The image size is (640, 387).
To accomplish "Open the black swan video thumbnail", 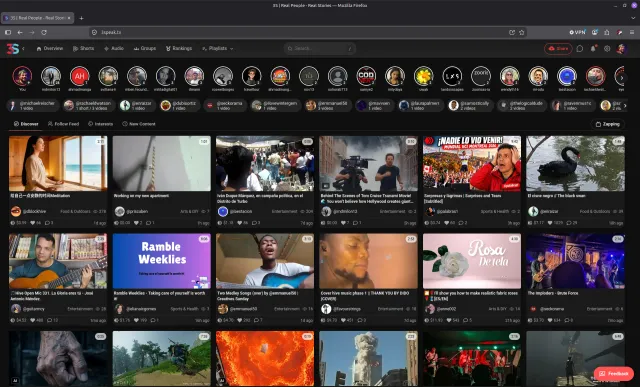I will pos(575,163).
